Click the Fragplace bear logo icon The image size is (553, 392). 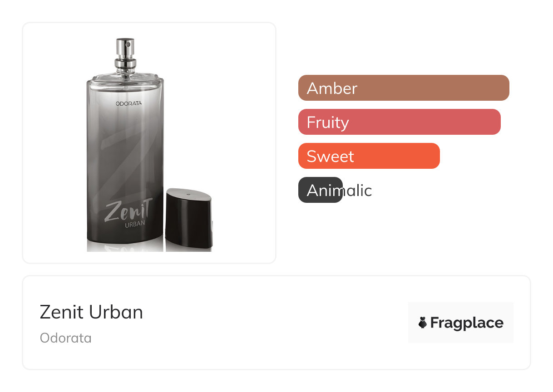[423, 323]
